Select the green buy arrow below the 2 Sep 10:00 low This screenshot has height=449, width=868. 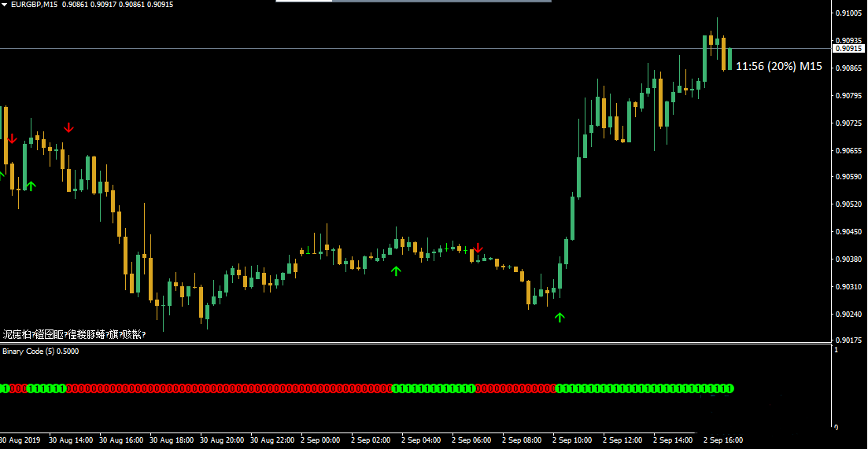(x=560, y=317)
